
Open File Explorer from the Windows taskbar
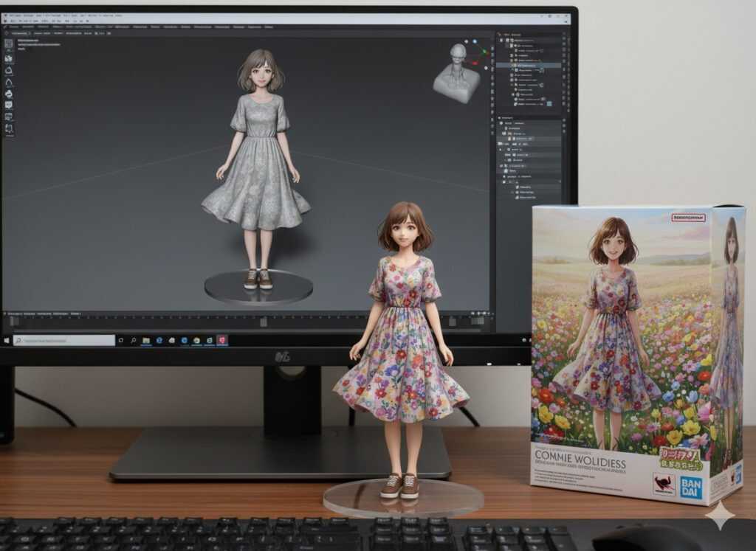tap(146, 340)
